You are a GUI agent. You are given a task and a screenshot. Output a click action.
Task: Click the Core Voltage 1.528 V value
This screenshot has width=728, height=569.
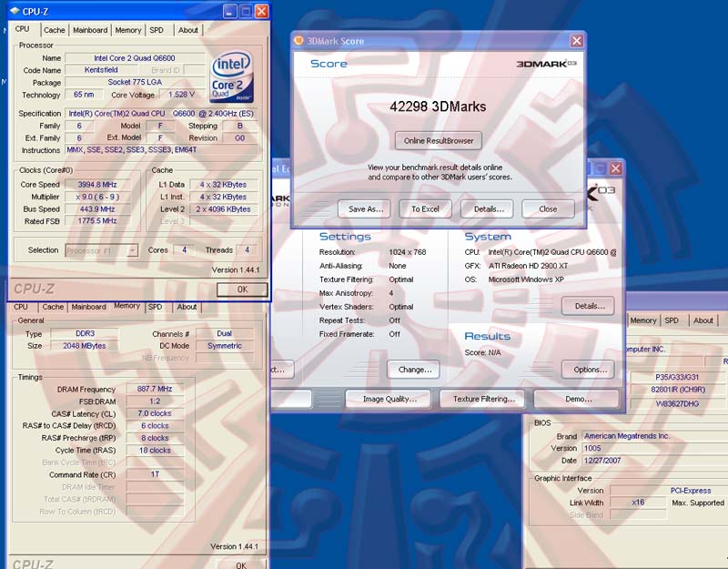pos(180,95)
